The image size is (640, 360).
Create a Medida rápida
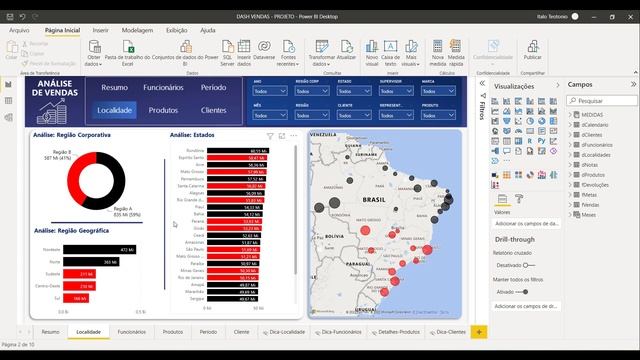pyautogui.click(x=456, y=53)
